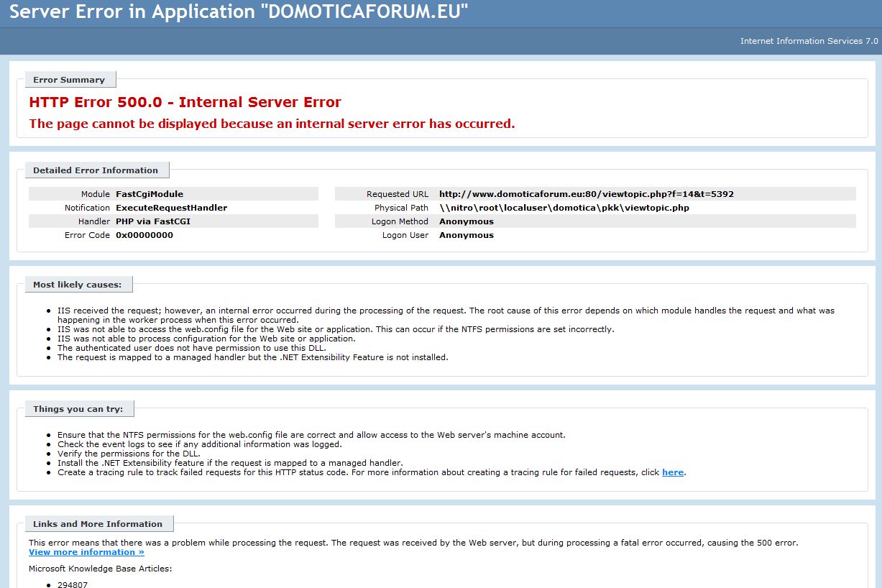Click the 'Module' field label

96,194
